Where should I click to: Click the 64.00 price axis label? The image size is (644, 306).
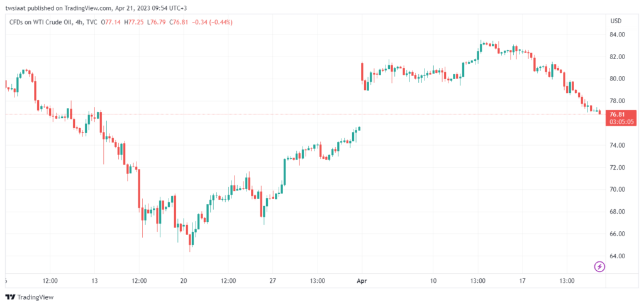(x=617, y=256)
